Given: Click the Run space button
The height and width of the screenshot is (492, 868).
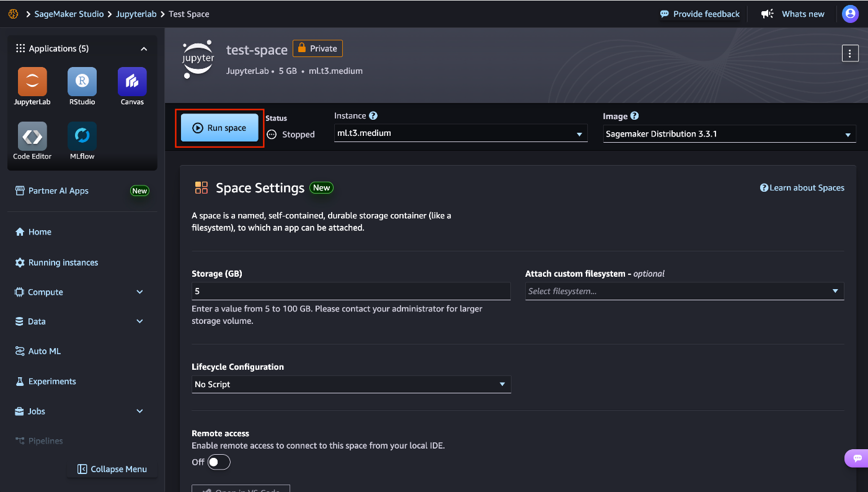Looking at the screenshot, I should [x=219, y=128].
